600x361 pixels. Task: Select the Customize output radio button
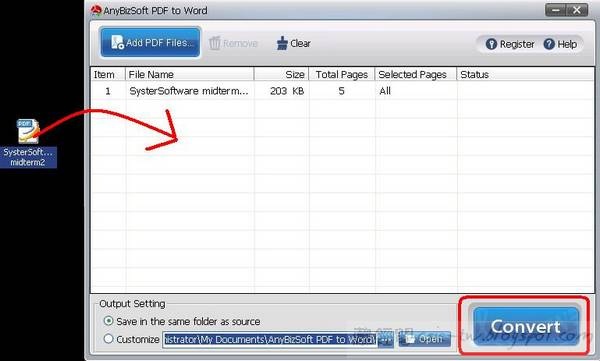tap(108, 339)
